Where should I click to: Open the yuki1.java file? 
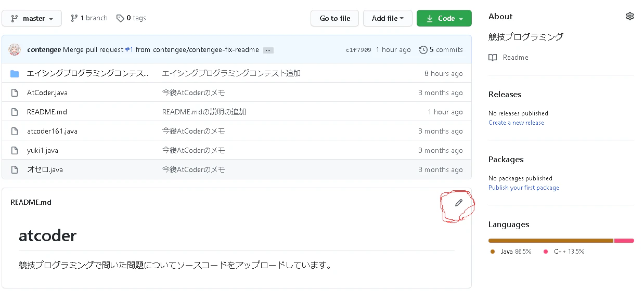pyautogui.click(x=43, y=150)
